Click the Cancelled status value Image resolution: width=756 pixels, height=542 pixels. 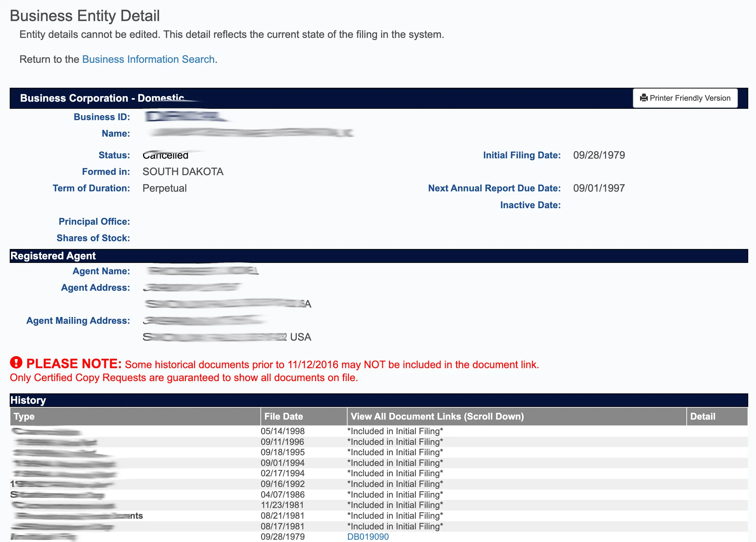click(x=166, y=155)
